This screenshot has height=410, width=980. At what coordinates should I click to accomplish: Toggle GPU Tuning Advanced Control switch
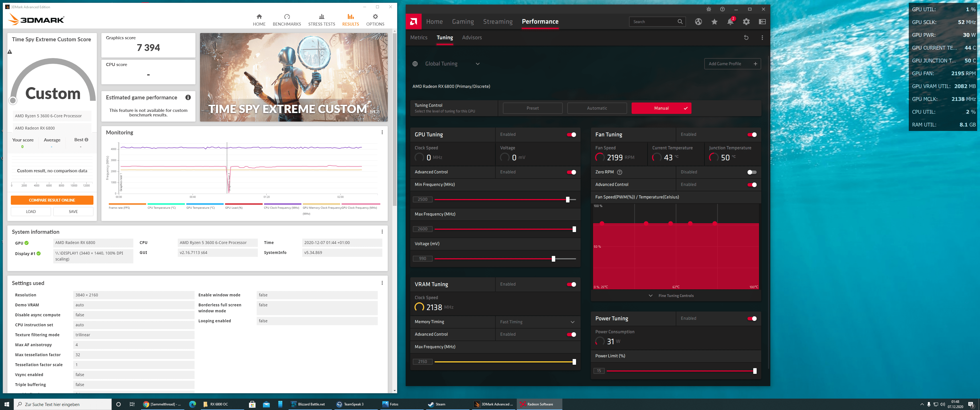tap(571, 172)
